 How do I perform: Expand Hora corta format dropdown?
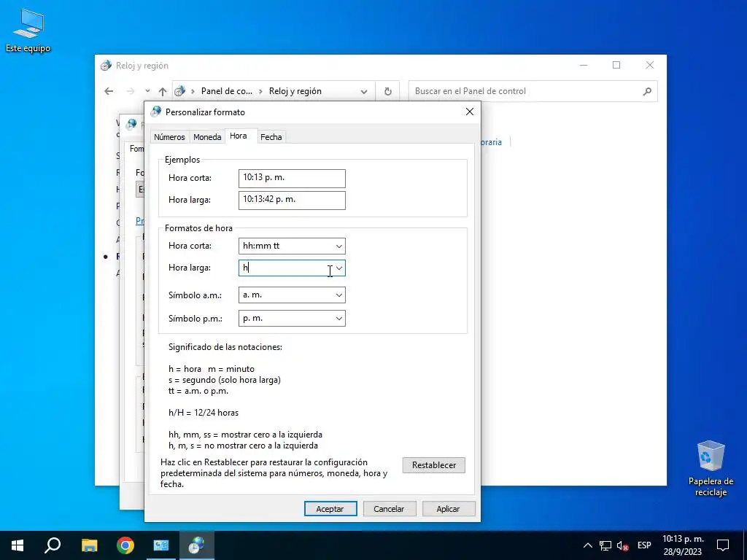[338, 246]
